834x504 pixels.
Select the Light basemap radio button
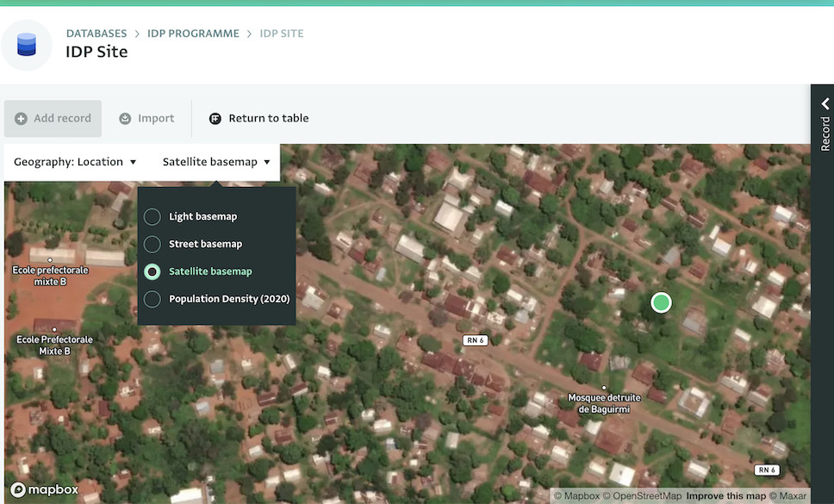[x=152, y=216]
